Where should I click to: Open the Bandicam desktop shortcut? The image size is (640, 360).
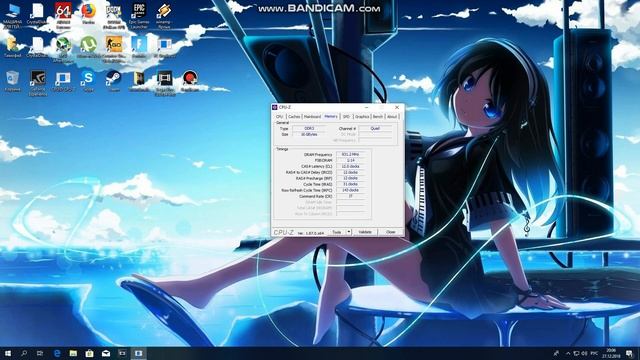(190, 81)
